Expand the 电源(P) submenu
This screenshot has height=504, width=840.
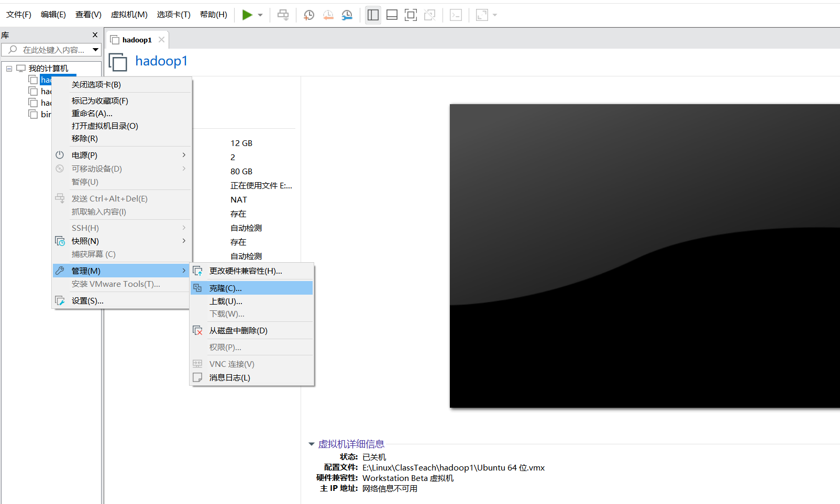[x=121, y=155]
